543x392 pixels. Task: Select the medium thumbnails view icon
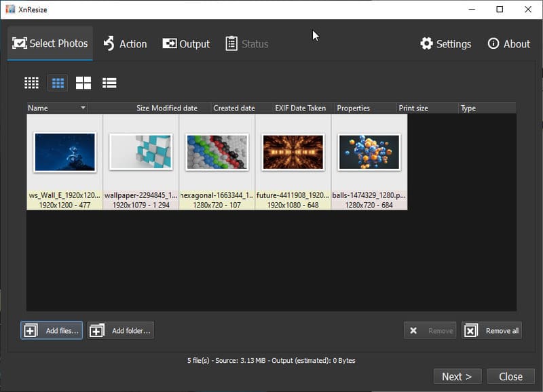(58, 83)
